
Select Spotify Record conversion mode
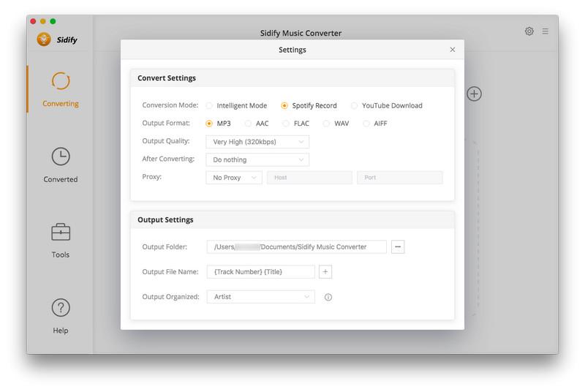coord(309,105)
